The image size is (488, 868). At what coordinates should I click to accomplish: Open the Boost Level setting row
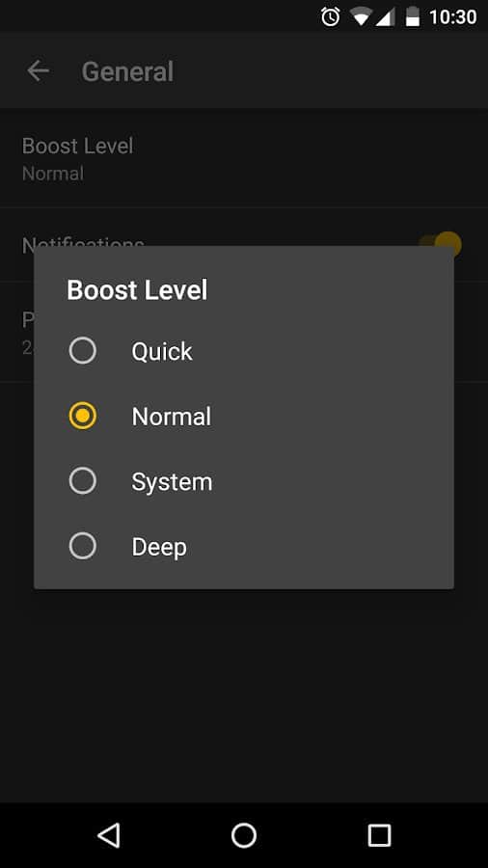click(244, 158)
